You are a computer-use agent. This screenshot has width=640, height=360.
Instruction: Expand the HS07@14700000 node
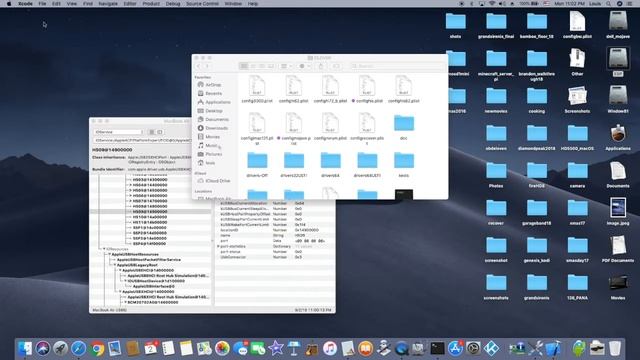pos(130,201)
